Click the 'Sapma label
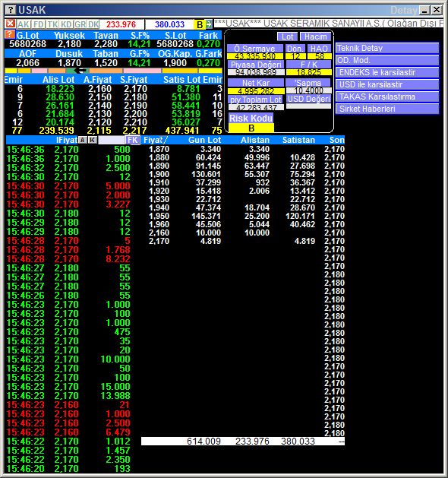Image resolution: width=448 pixels, height=478 pixels. coord(308,83)
